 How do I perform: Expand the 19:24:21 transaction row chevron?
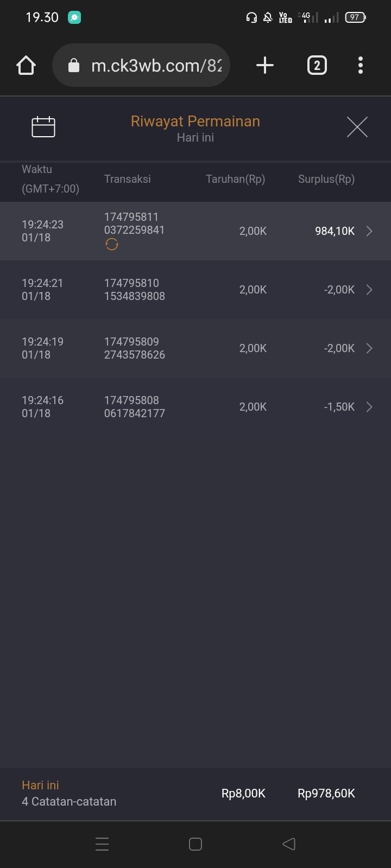tap(369, 290)
